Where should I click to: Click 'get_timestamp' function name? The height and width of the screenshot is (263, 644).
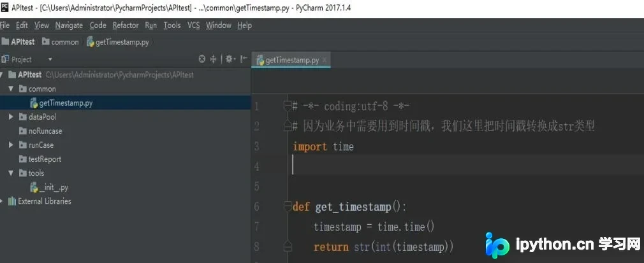coord(353,207)
